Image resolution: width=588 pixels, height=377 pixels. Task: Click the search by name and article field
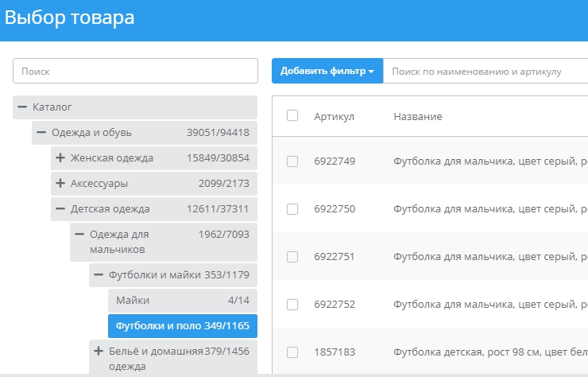[485, 71]
